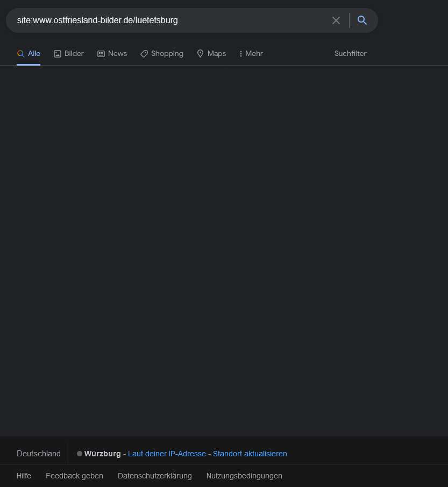Click the picture icon beside Bilder
Image resolution: width=448 pixels, height=487 pixels.
[x=58, y=54]
